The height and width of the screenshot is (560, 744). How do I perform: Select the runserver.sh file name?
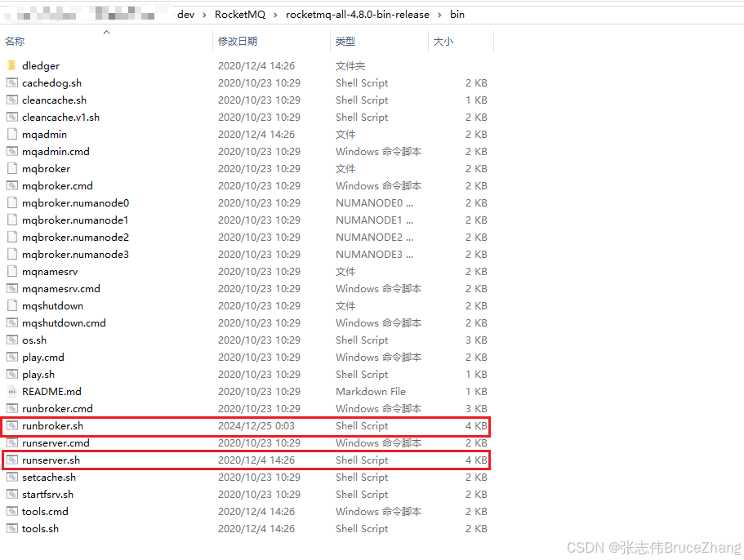[x=51, y=460]
